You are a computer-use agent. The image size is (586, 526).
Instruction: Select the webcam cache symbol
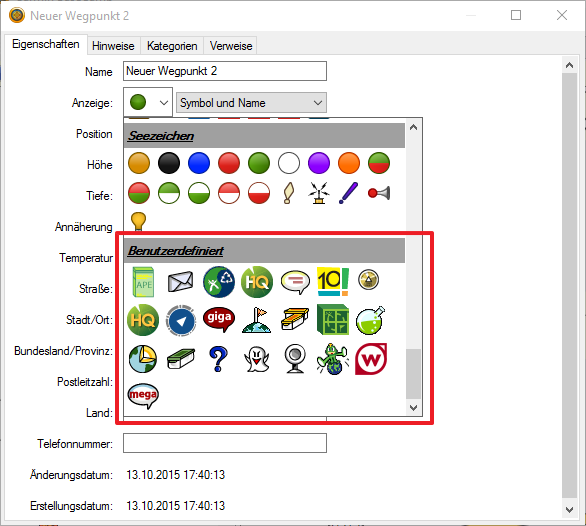click(x=295, y=359)
